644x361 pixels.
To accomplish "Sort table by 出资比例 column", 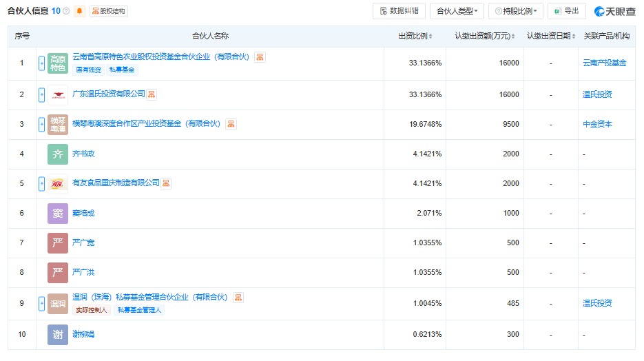I will [417, 36].
